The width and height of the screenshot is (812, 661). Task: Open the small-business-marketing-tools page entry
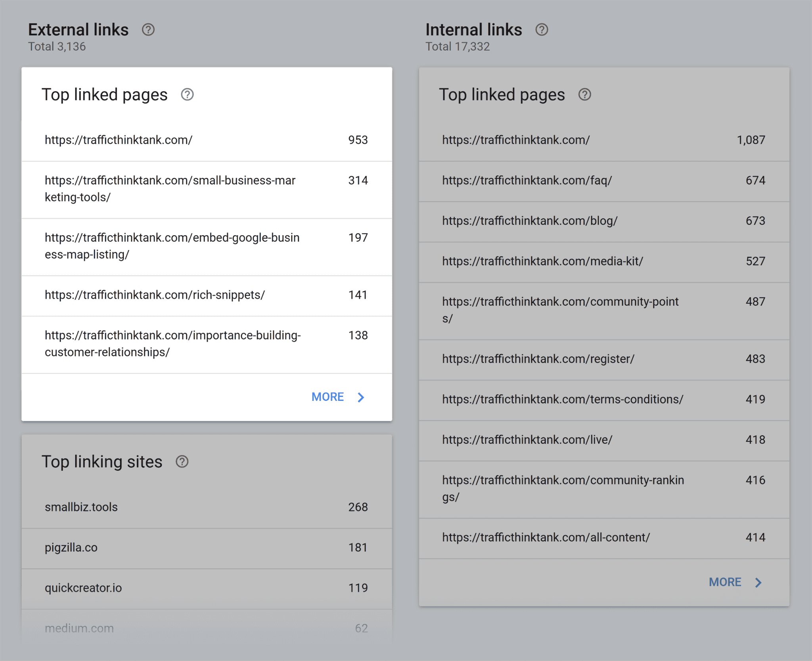[170, 189]
